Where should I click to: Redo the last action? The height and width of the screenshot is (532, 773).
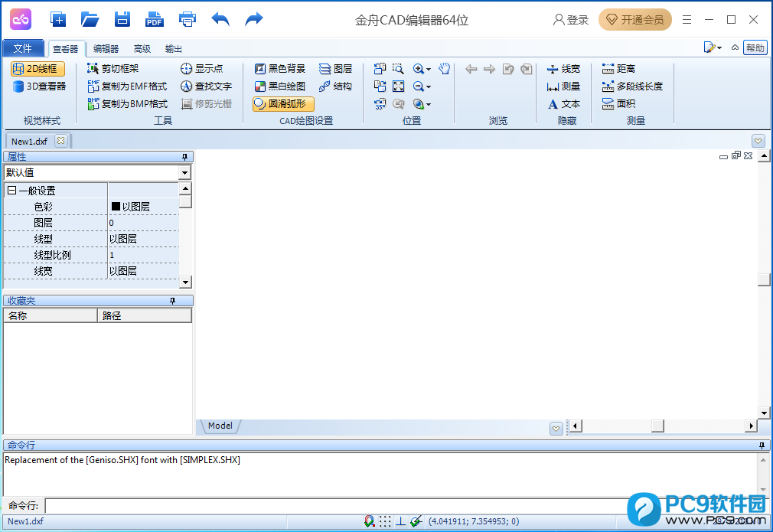tap(254, 19)
